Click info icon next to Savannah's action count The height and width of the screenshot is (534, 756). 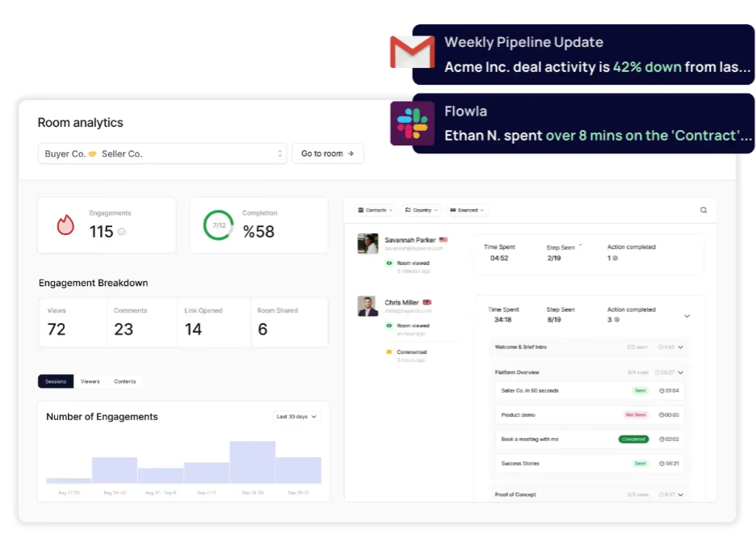click(x=615, y=258)
